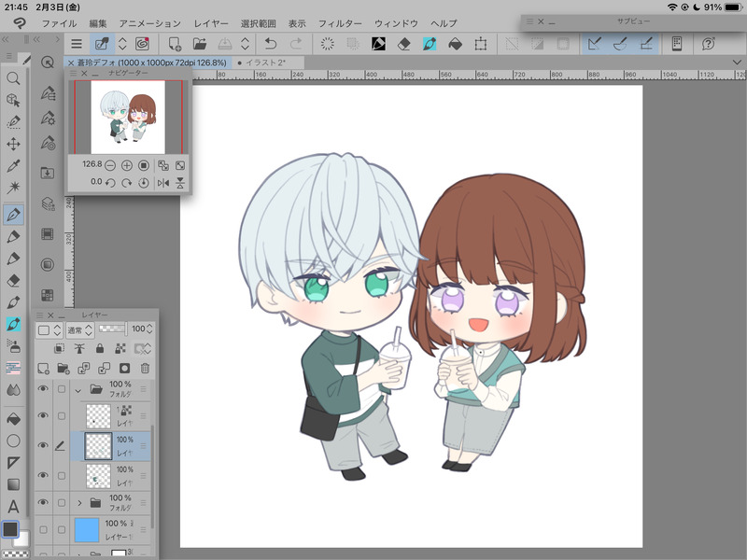Toggle Set as Reference Layer lighthouse icon
Viewport: 747px width, 560px height.
tap(79, 348)
